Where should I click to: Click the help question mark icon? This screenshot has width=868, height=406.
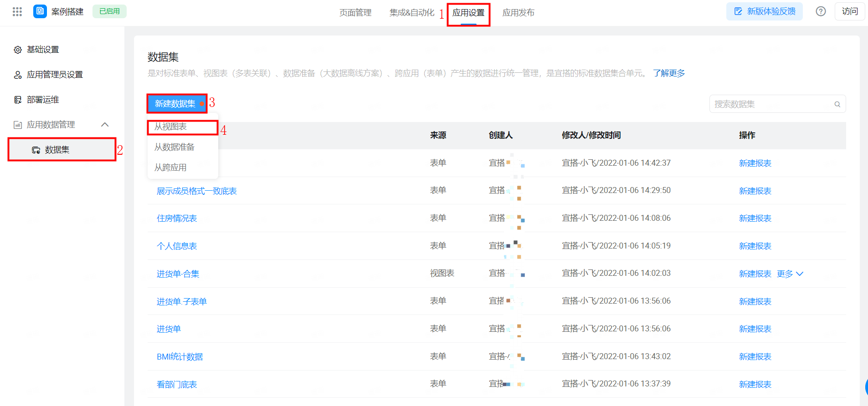(x=821, y=11)
